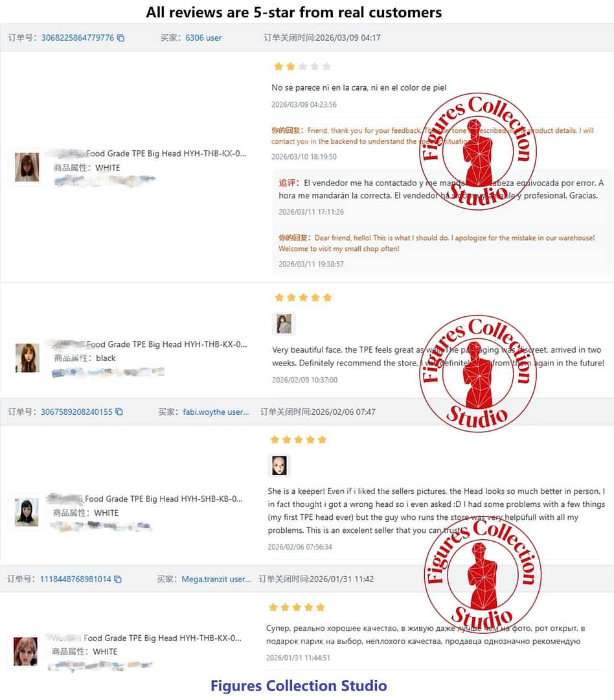Click five-star rating above 'She is a keeper' review
614x700 pixels.
[x=299, y=439]
